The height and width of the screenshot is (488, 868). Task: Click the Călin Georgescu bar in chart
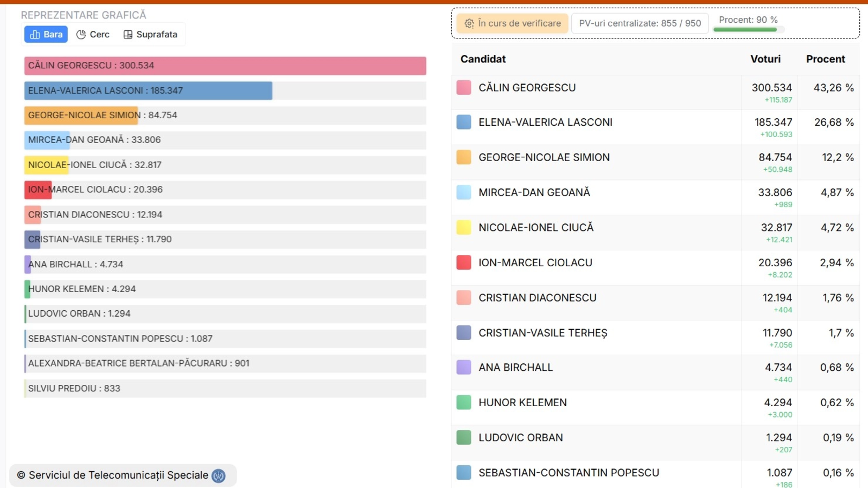pyautogui.click(x=225, y=66)
